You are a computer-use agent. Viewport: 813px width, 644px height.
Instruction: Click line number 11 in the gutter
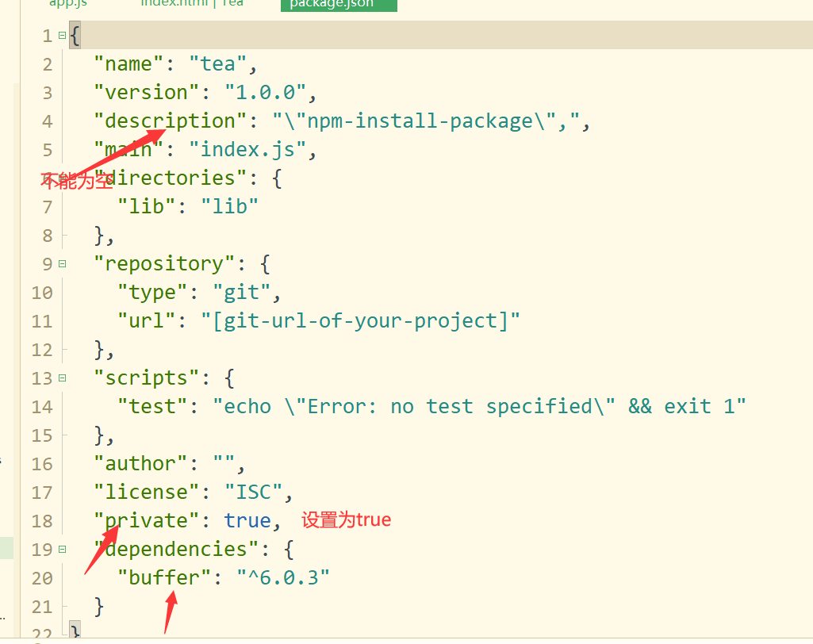pos(42,321)
